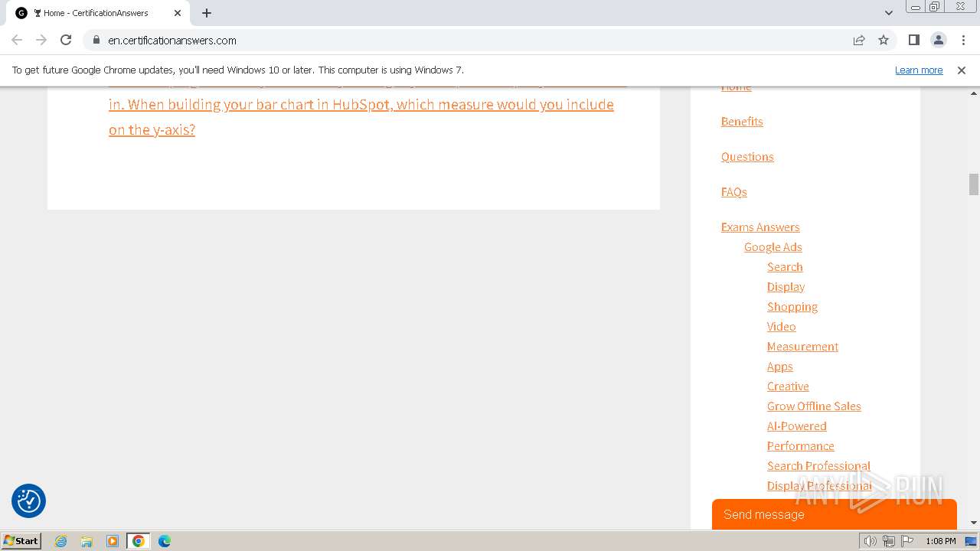
Task: Click the Chrome taskbar icon
Action: click(139, 541)
